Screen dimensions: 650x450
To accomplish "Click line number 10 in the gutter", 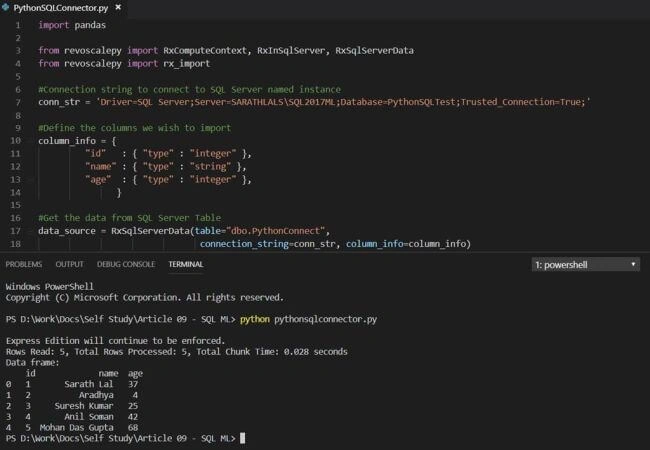I will [15, 141].
